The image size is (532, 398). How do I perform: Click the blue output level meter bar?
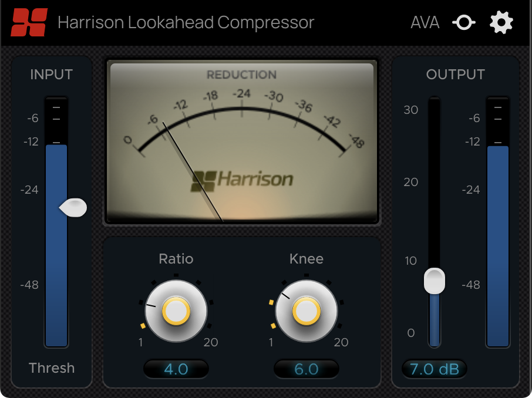tap(498, 247)
